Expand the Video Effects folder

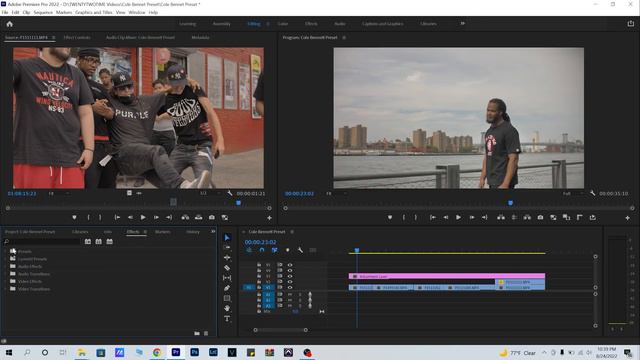(x=5, y=281)
